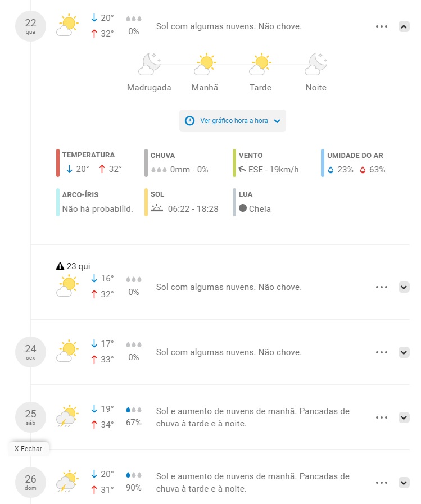Click the storm weather icon for day 25
This screenshot has width=421, height=504.
67,416
